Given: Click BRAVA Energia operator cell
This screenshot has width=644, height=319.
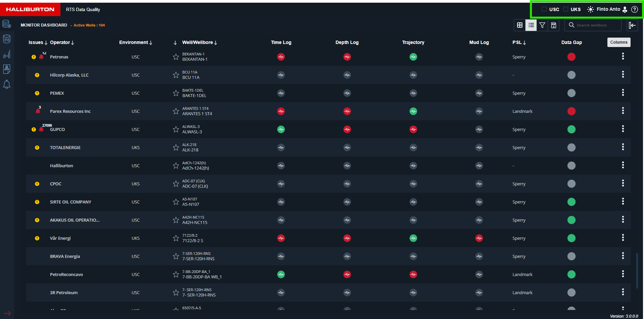Looking at the screenshot, I should click(65, 256).
